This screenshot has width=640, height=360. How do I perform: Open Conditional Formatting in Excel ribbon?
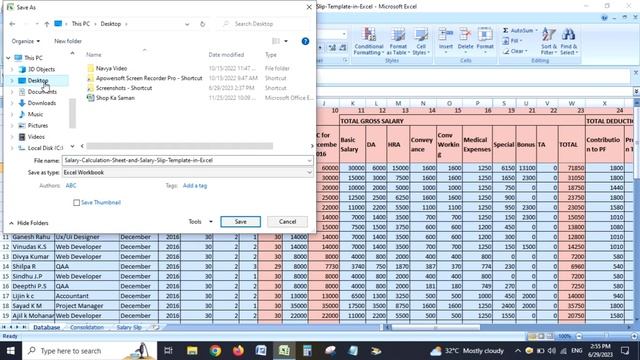[x=369, y=41]
